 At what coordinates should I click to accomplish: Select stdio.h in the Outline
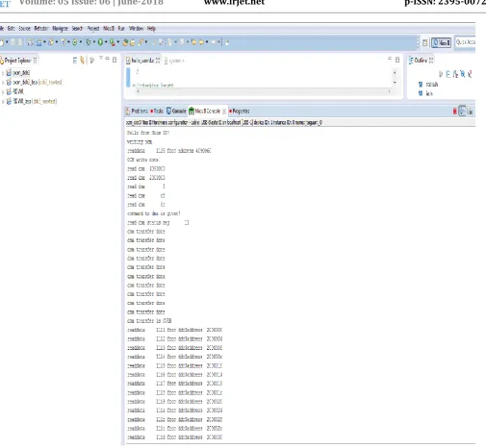[x=428, y=85]
